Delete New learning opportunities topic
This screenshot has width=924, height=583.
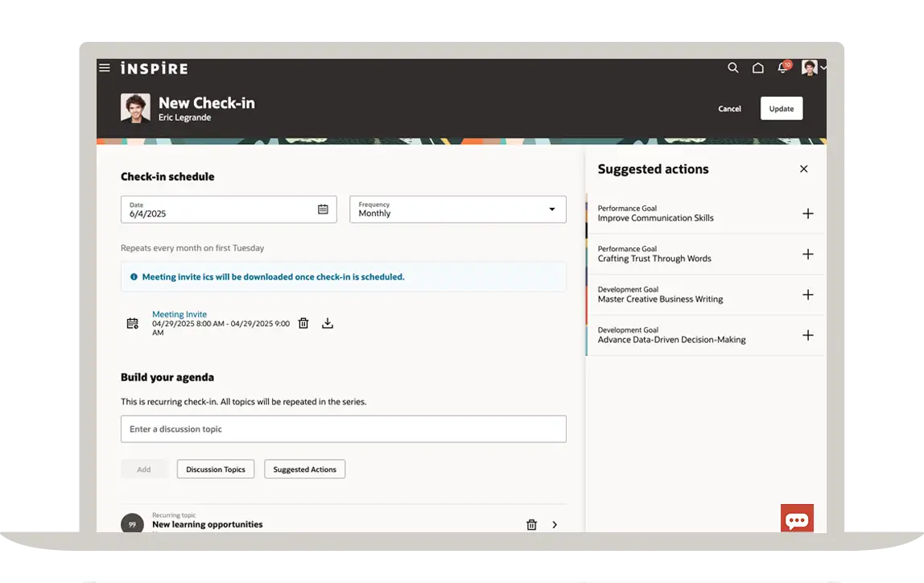click(531, 525)
